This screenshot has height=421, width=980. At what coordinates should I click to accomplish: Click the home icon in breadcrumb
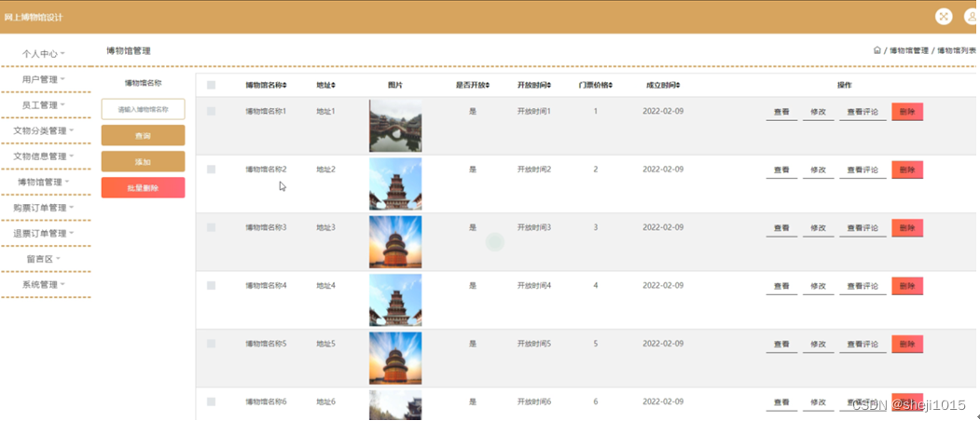coord(876,50)
